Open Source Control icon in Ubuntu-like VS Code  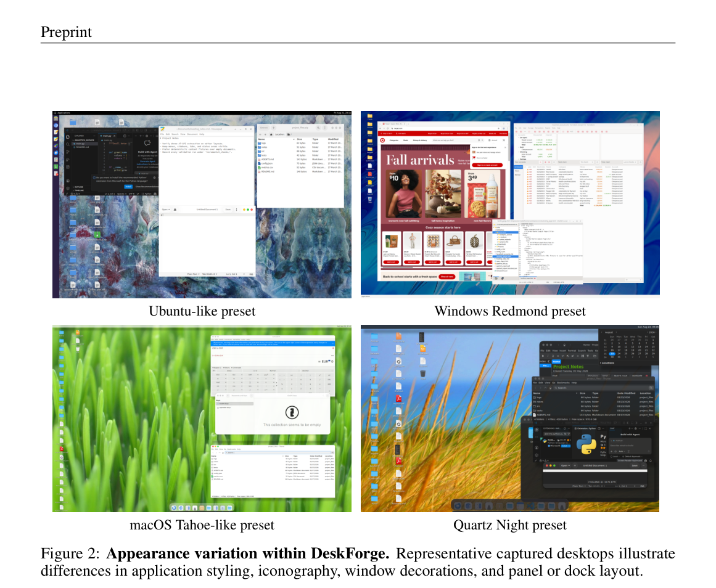(68, 152)
